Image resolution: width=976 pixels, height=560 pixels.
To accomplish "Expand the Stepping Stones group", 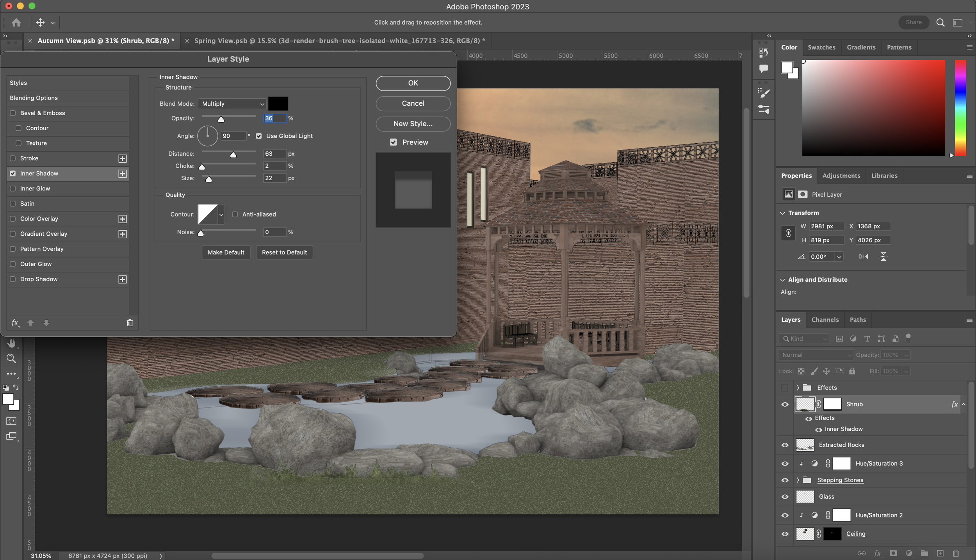I will 798,480.
